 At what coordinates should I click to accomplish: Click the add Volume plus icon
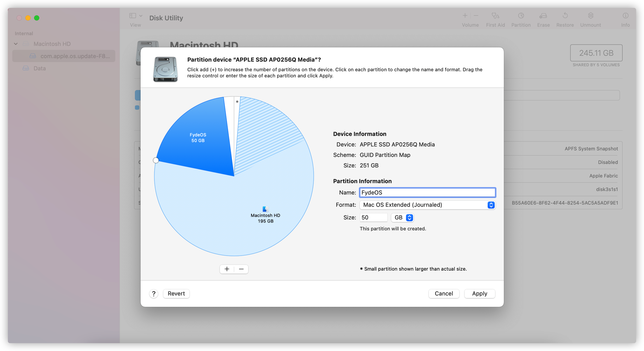(x=465, y=16)
